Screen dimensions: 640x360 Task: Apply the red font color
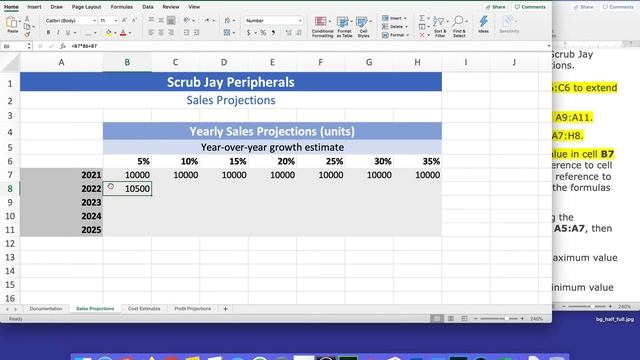coord(123,33)
